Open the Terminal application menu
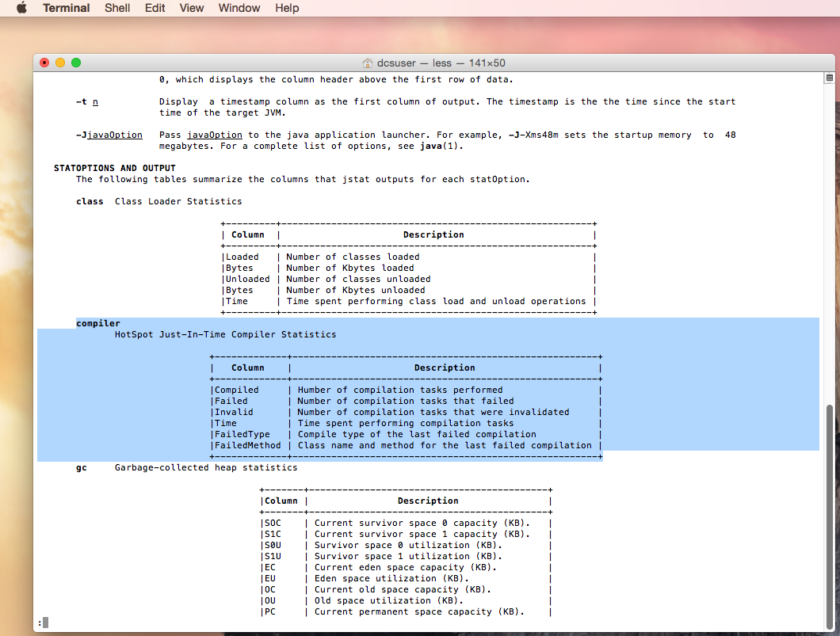Viewport: 840px width, 636px height. pos(67,8)
